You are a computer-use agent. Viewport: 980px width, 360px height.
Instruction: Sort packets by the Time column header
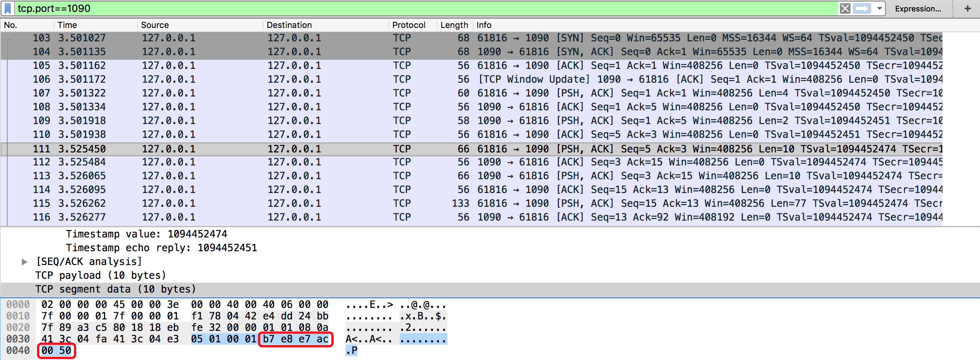coord(67,25)
